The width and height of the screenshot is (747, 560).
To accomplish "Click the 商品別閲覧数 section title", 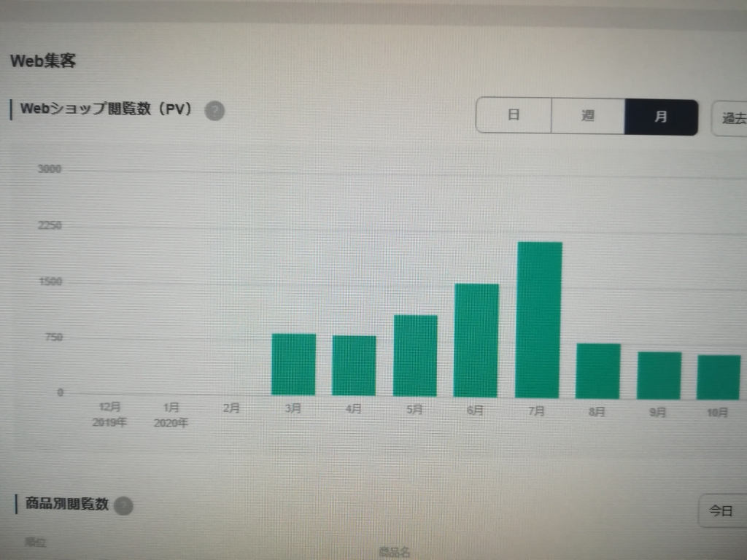I will [67, 503].
